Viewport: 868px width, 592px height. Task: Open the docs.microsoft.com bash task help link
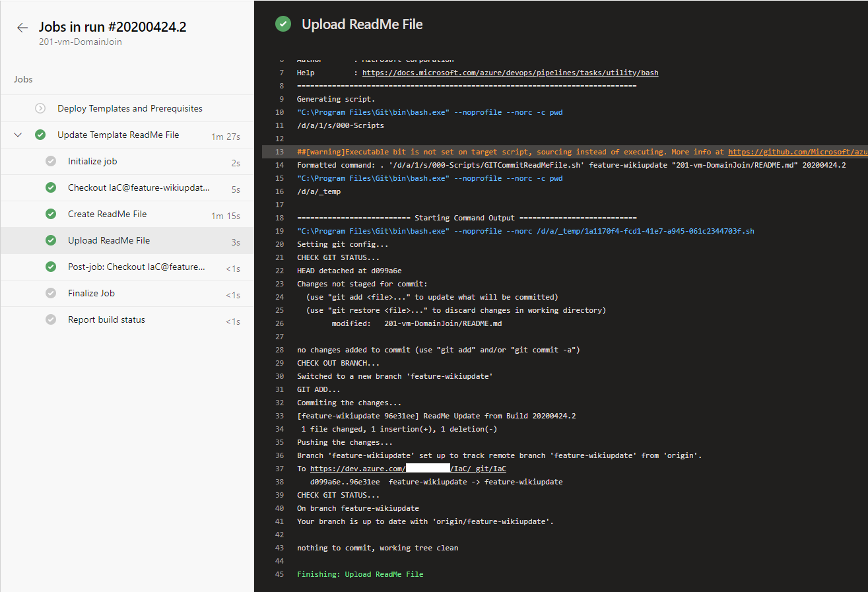point(510,73)
